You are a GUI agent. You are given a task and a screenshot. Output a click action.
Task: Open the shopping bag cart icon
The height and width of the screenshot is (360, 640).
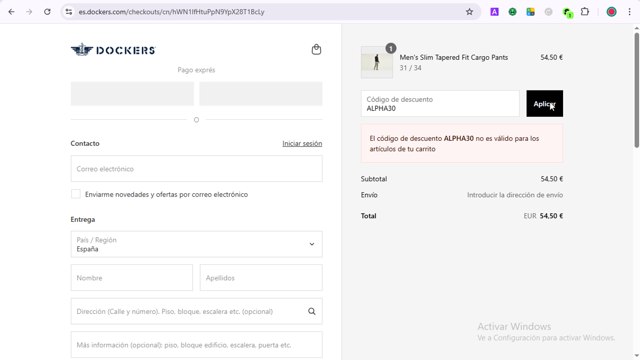coord(316,49)
